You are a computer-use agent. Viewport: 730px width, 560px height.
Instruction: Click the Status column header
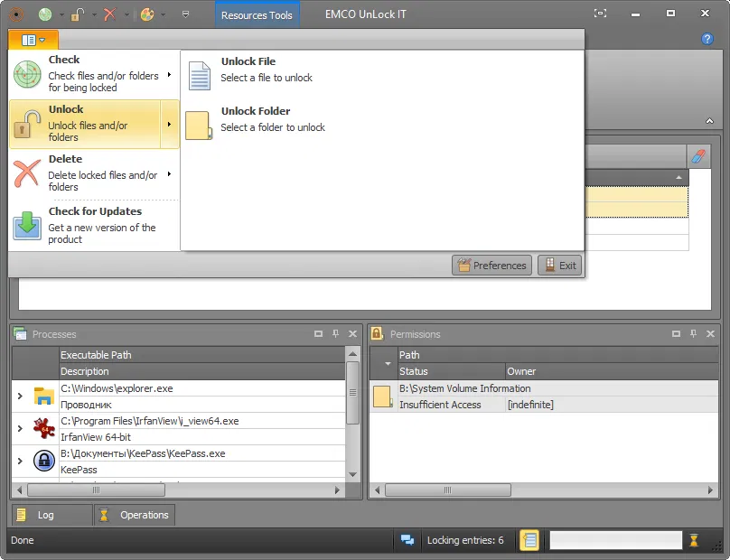[x=451, y=371]
